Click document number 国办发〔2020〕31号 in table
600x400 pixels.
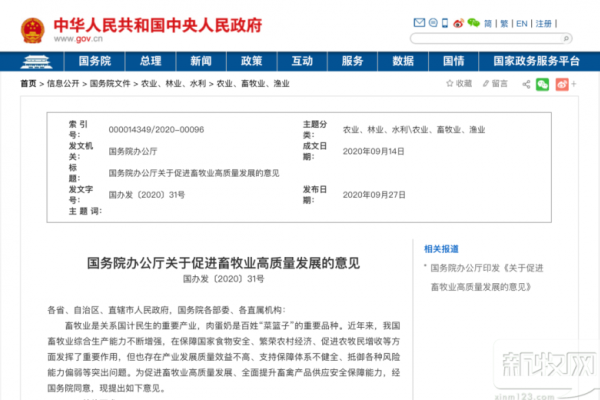[x=147, y=195]
